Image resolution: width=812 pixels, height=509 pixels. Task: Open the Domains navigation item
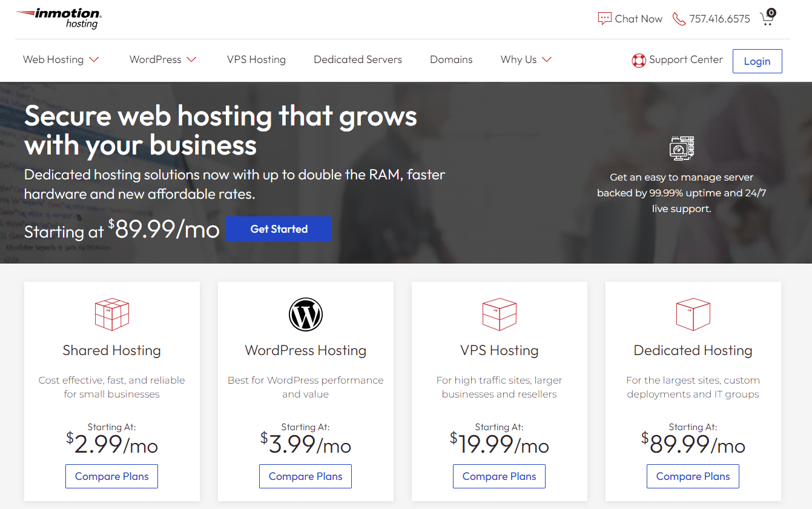tap(451, 59)
